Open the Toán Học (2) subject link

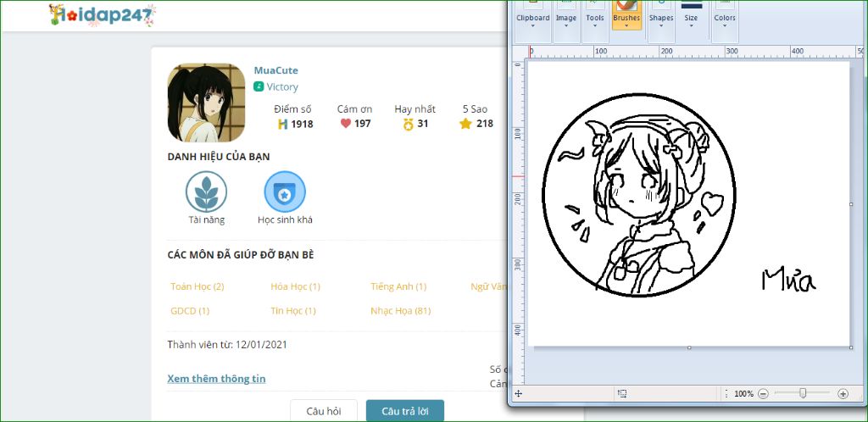(x=197, y=286)
